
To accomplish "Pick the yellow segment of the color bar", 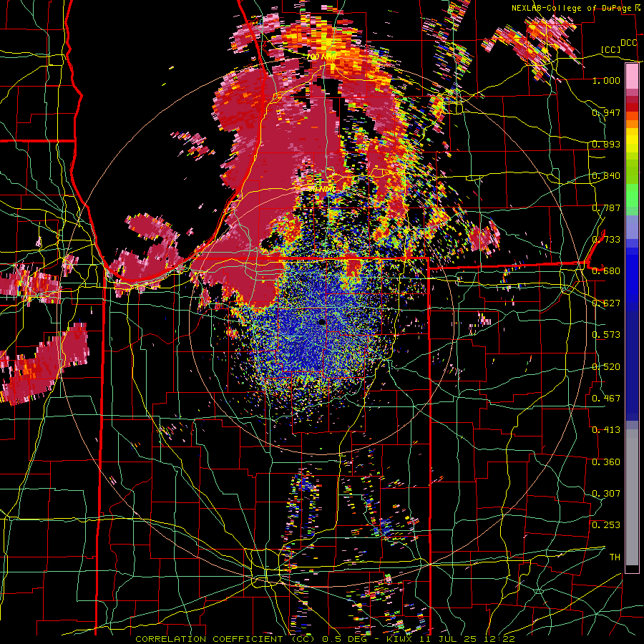I will point(632,140).
